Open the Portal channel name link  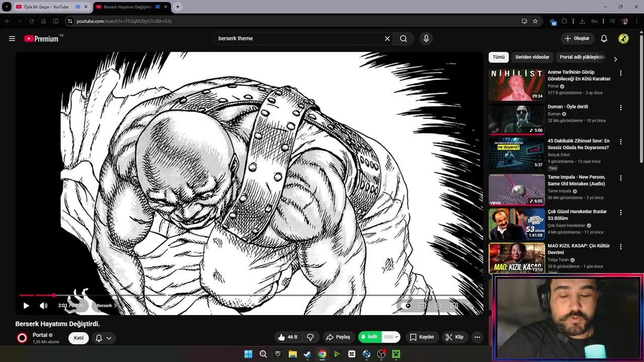pyautogui.click(x=40, y=335)
